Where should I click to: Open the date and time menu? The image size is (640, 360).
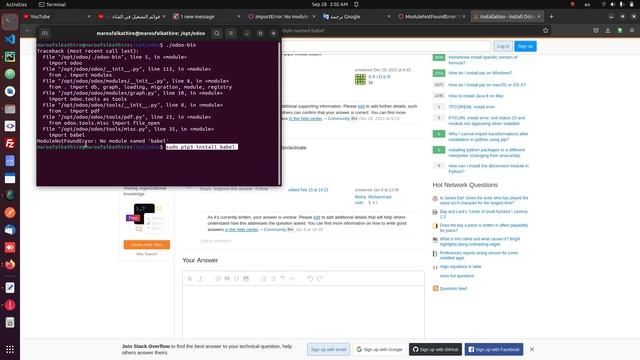(330, 4)
